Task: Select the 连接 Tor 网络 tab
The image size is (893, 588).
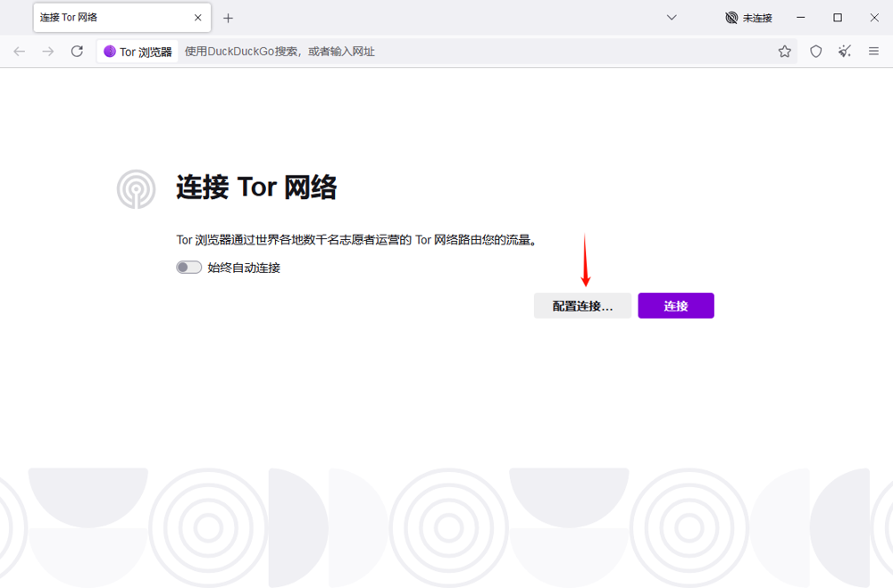Action: pyautogui.click(x=107, y=18)
